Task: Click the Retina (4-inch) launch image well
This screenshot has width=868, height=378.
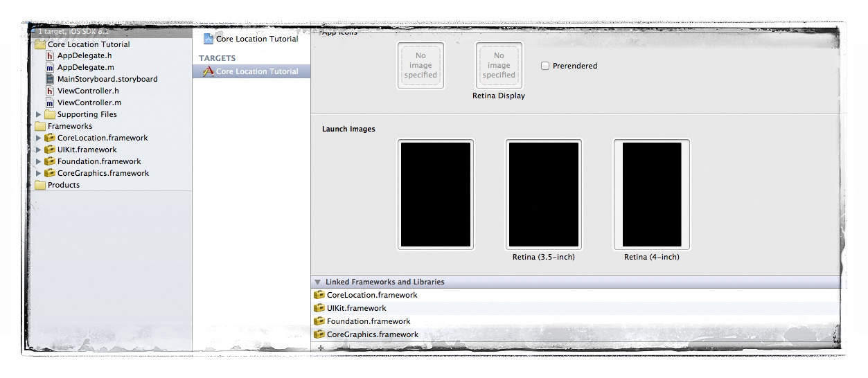Action: pos(651,195)
